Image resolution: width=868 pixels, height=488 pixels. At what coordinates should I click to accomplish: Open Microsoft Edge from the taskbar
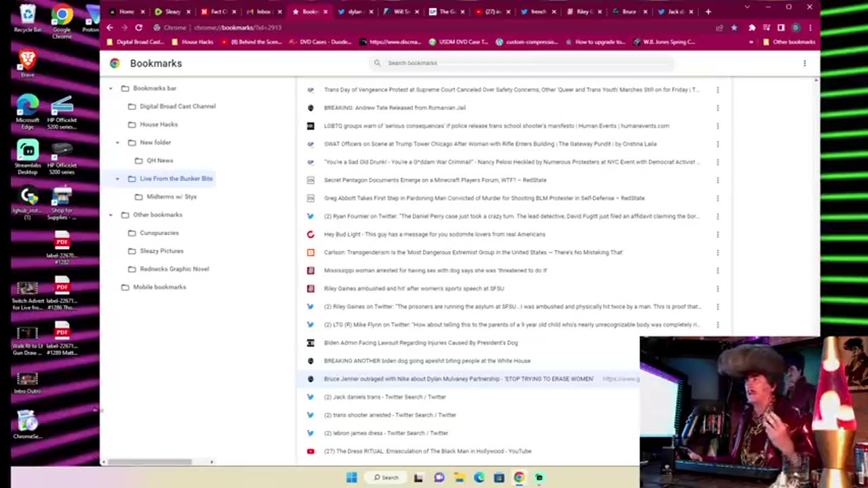tap(479, 478)
